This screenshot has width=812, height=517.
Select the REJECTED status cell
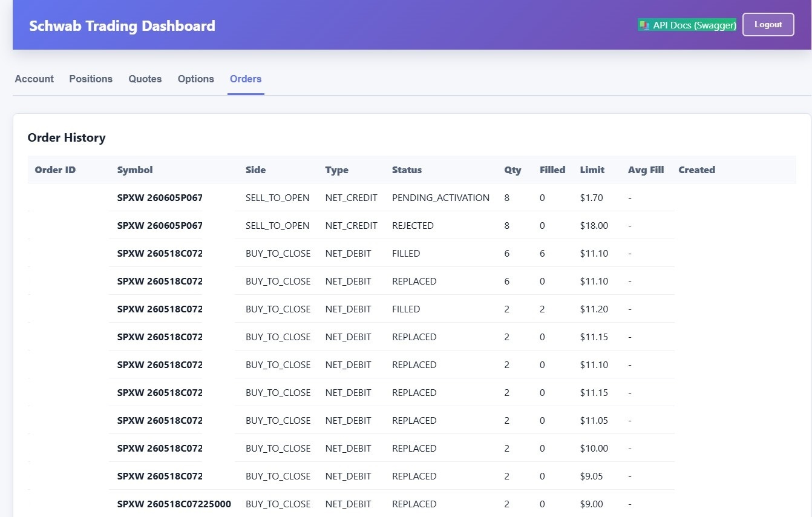(413, 226)
